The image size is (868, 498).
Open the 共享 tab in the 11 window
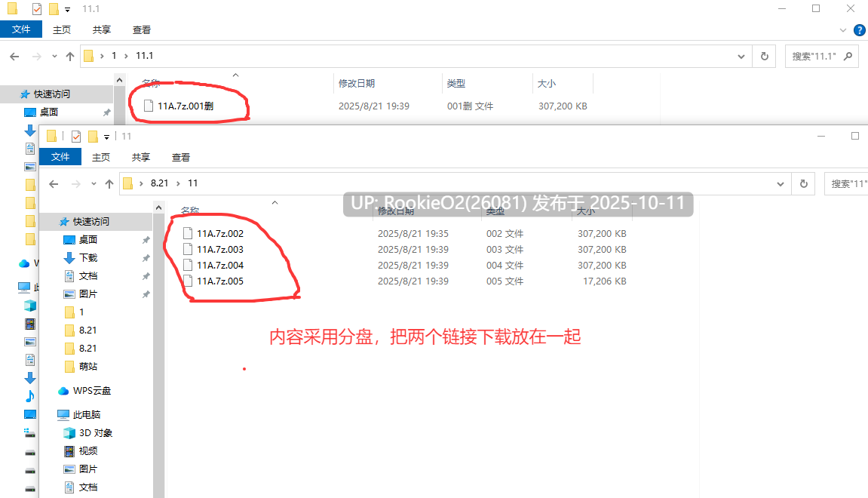(140, 157)
